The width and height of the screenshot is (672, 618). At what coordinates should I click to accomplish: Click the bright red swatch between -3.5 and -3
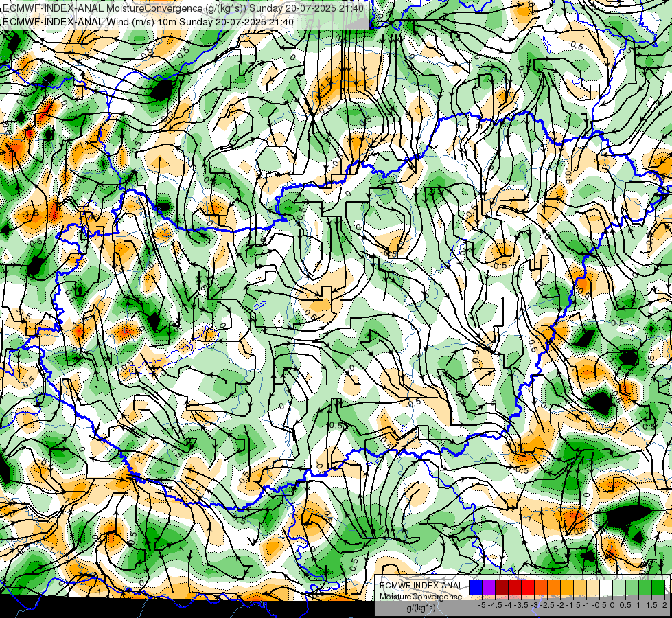[528, 588]
